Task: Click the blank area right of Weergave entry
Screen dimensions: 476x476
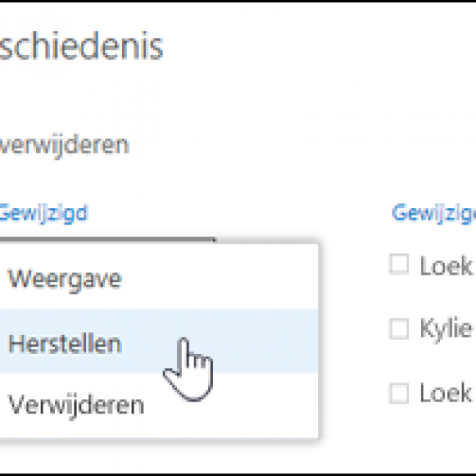Action: tap(220, 279)
